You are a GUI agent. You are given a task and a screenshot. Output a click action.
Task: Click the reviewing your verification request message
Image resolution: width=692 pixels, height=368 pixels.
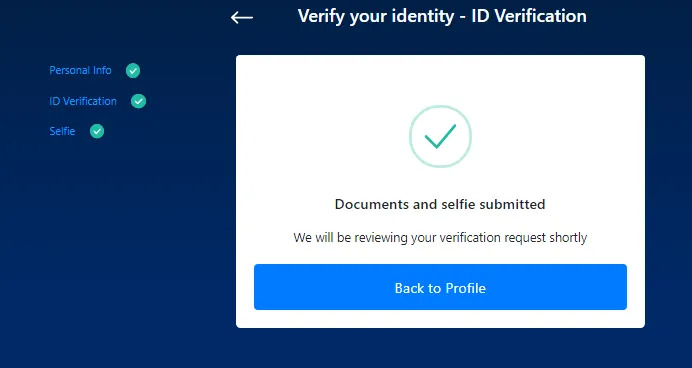[440, 237]
